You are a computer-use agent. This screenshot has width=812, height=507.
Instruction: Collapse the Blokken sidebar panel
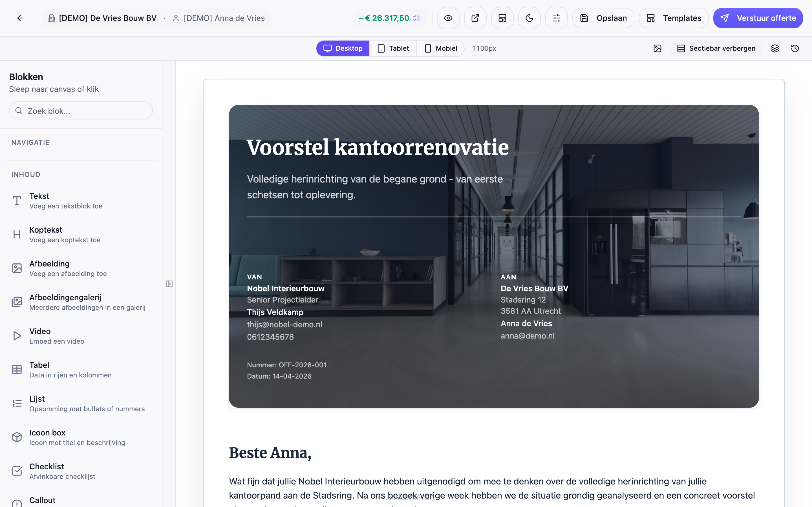(x=169, y=284)
